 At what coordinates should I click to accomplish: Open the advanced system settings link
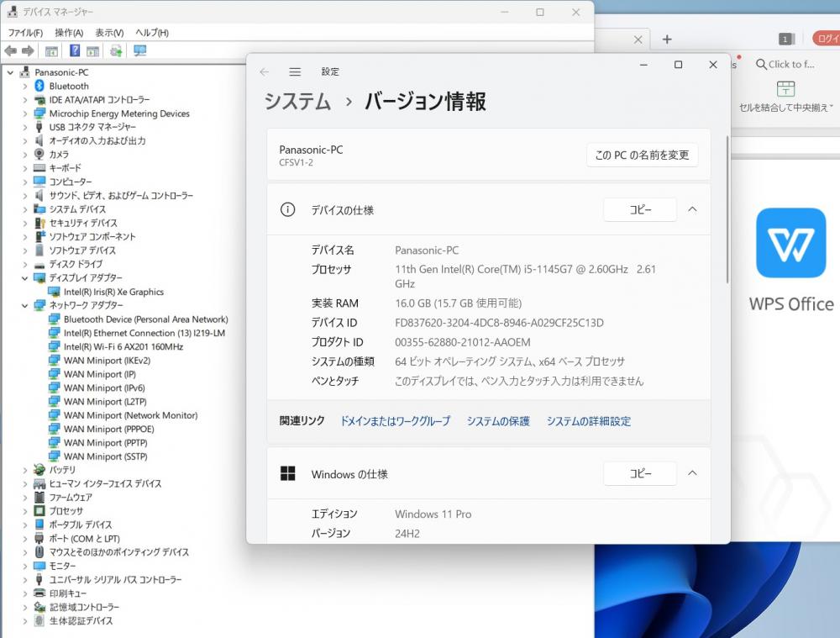(x=588, y=421)
